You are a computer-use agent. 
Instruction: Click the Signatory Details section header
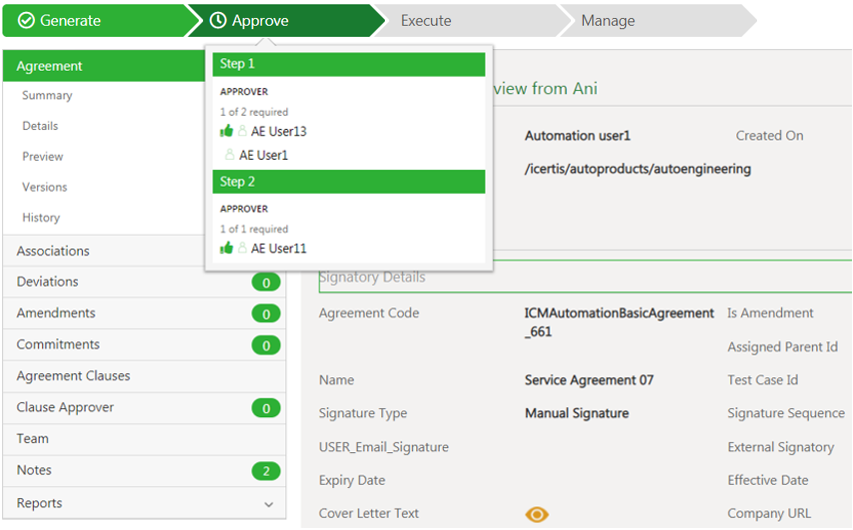coord(372,277)
